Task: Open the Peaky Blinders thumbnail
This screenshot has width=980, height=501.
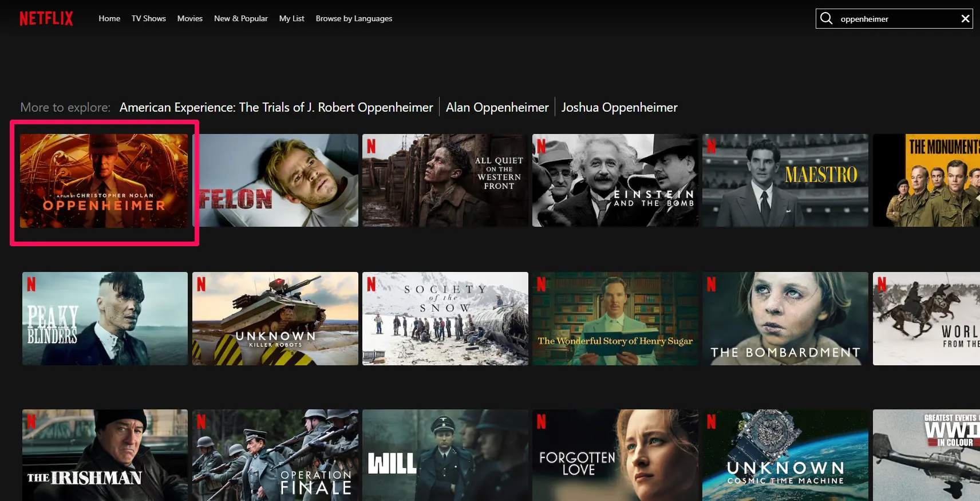Action: pyautogui.click(x=105, y=318)
